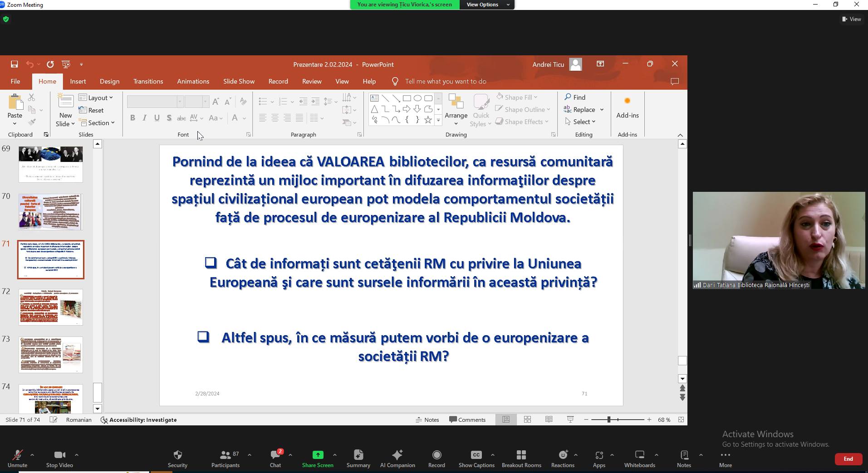
Task: Click the Redo/Repeat icon
Action: point(50,64)
